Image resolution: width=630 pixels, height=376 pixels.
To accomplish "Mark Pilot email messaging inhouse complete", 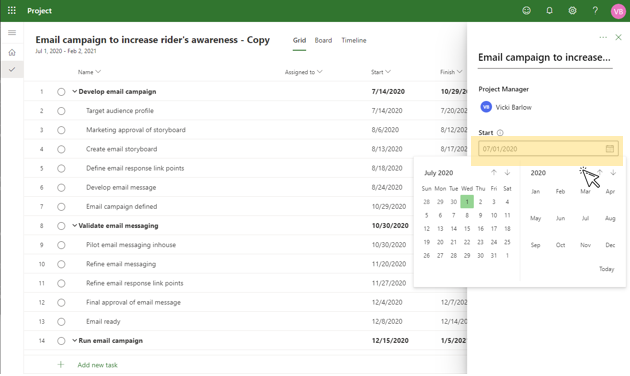I will (x=61, y=245).
